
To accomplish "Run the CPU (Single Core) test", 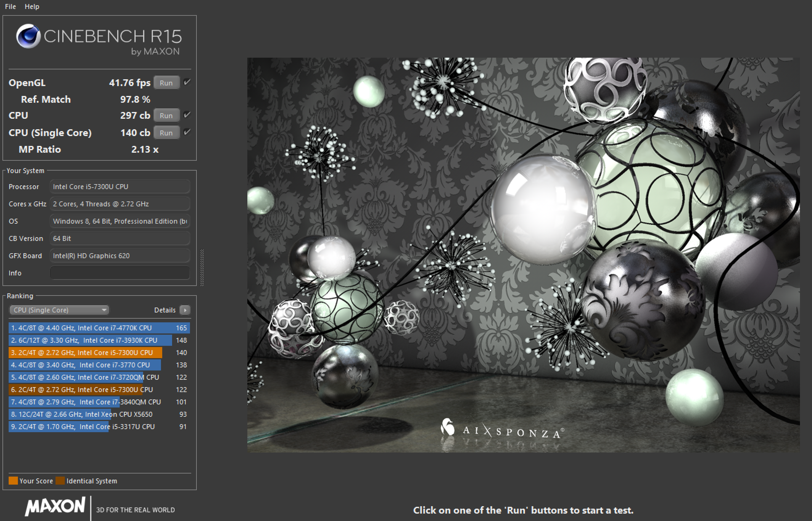I will pyautogui.click(x=166, y=133).
